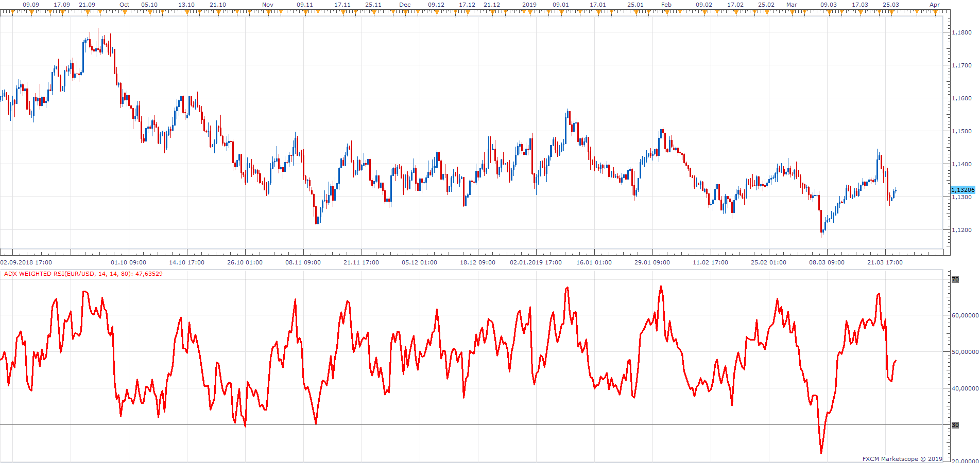Click the 26.10 01:00 timestamp
The width and height of the screenshot is (980, 463).
(245, 262)
